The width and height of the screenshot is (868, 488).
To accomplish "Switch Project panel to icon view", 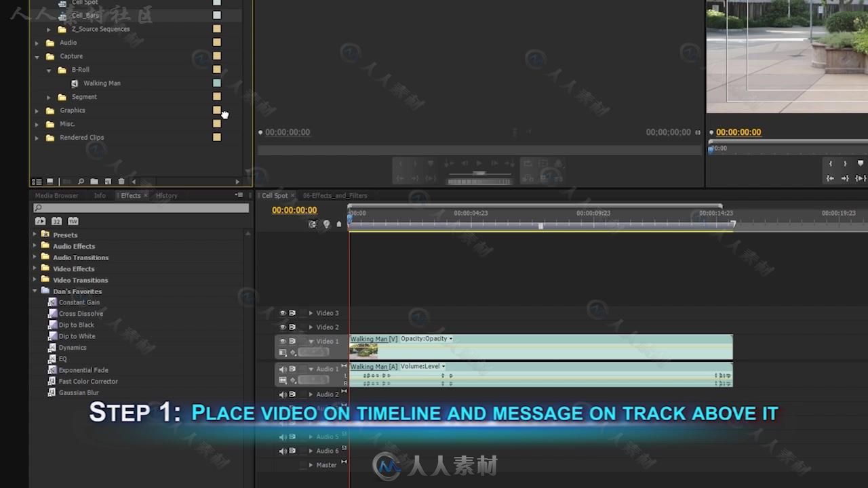I will pyautogui.click(x=50, y=182).
